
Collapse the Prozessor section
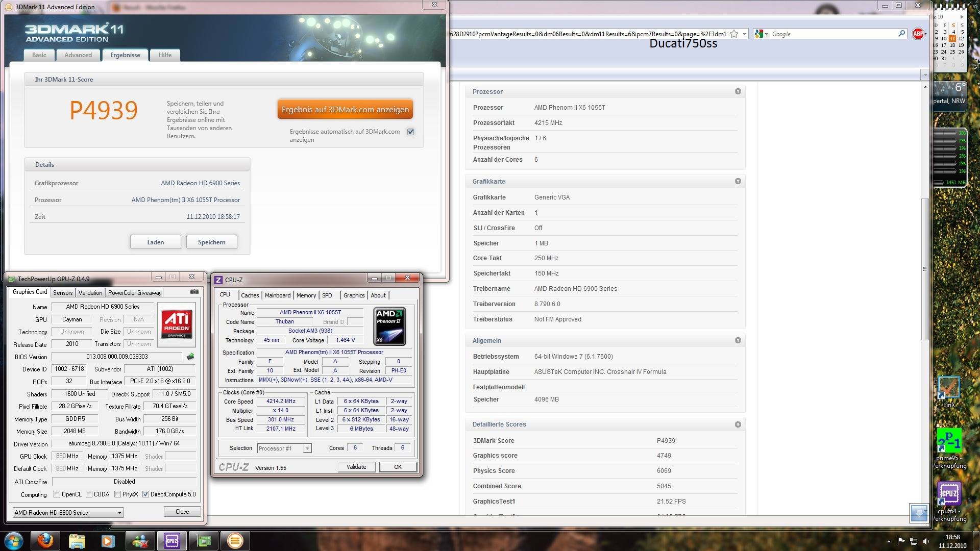pos(738,91)
